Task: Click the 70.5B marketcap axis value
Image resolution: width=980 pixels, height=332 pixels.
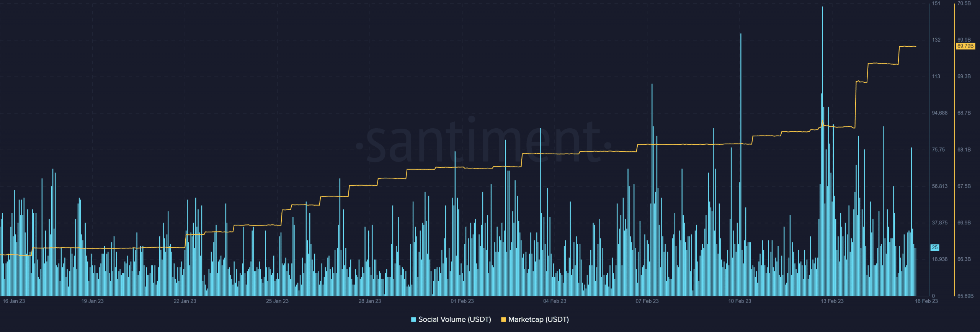Action: [x=964, y=3]
